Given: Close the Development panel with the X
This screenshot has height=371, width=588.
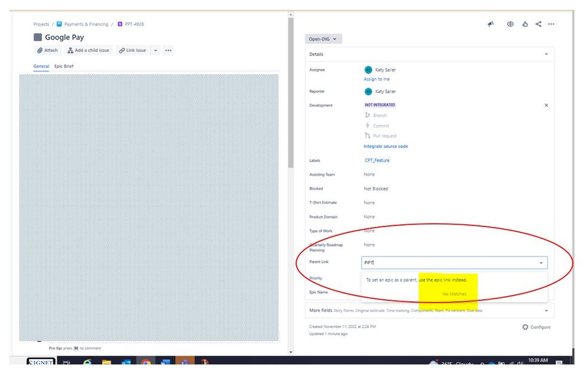Looking at the screenshot, I should click(x=546, y=106).
